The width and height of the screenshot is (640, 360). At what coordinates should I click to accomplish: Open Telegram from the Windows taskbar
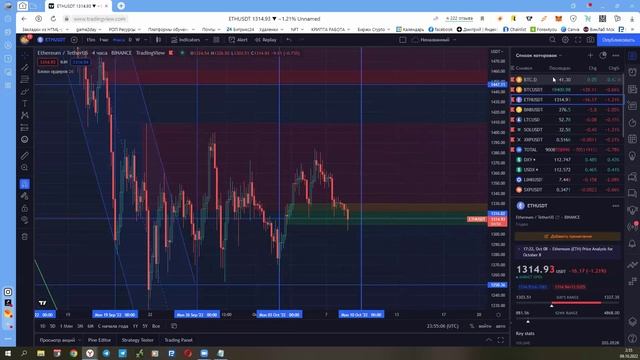click(x=106, y=353)
